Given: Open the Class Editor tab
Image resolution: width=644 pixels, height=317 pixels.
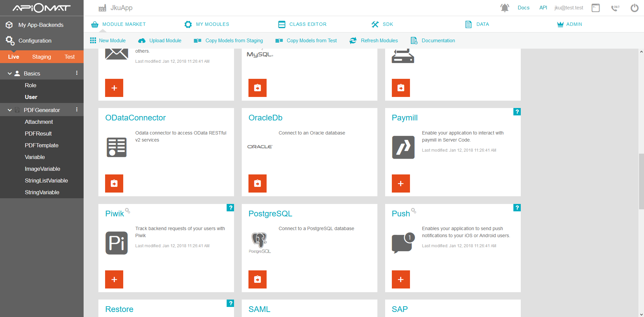Looking at the screenshot, I should coord(302,24).
